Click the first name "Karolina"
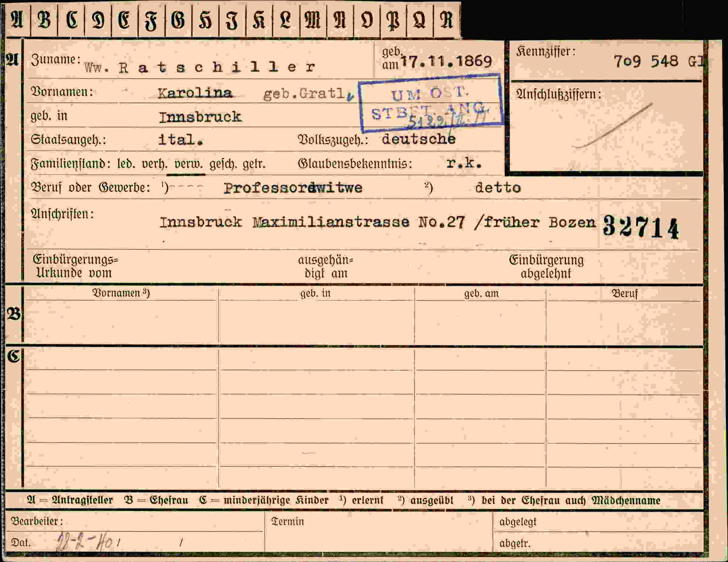The height and width of the screenshot is (562, 728). coord(195,93)
